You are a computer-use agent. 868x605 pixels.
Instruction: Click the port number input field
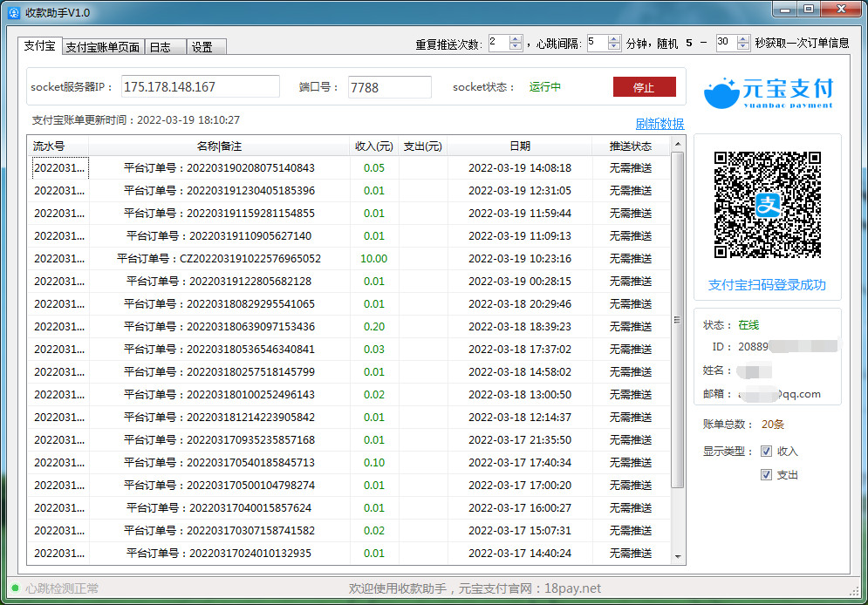389,87
